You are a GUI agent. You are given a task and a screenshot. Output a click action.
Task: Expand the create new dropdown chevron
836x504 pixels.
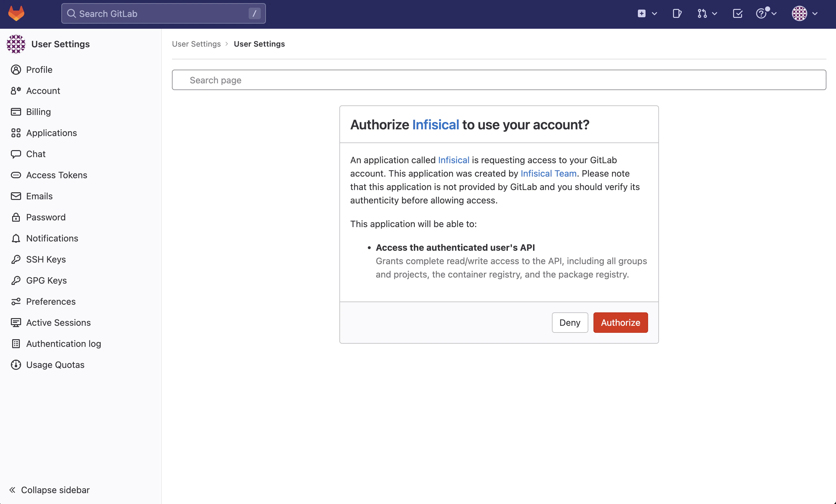tap(654, 13)
